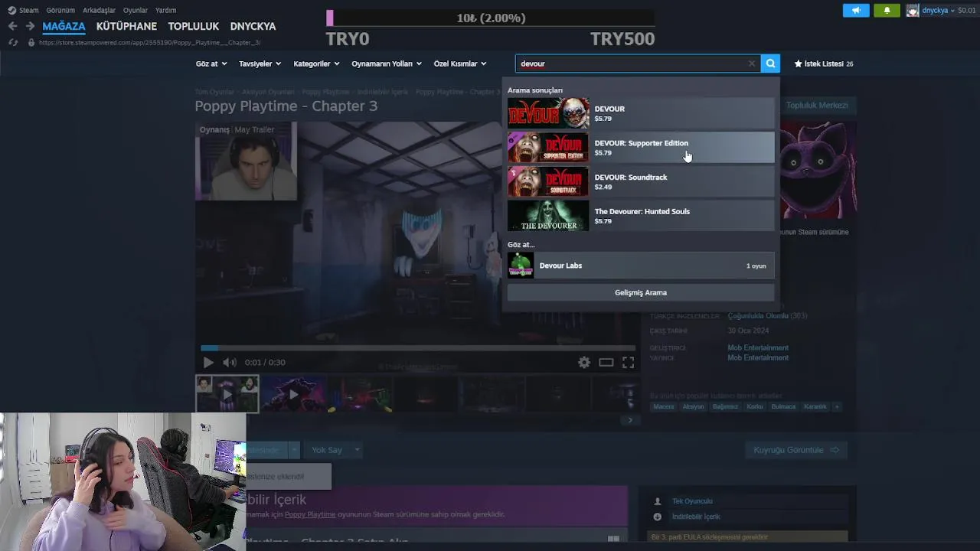
Task: Open Steam menu
Action: (28, 10)
